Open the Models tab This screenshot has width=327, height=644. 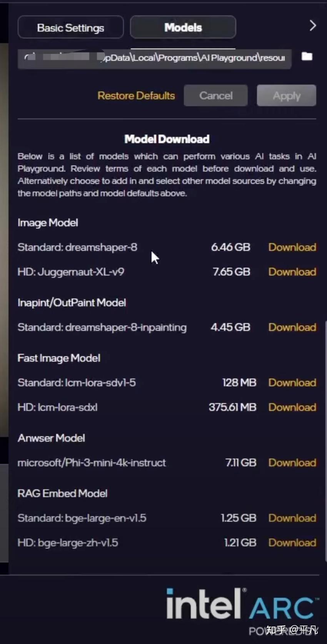183,27
